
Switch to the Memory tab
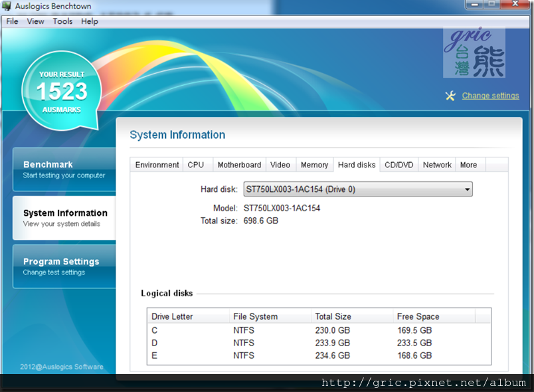click(314, 165)
